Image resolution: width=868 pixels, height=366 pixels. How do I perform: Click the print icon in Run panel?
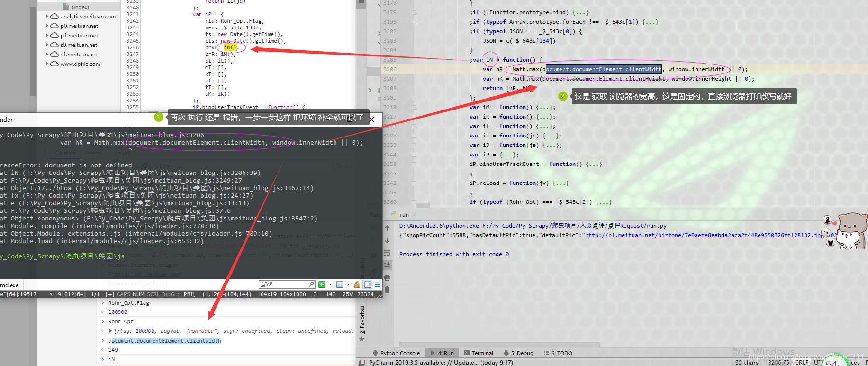387,277
